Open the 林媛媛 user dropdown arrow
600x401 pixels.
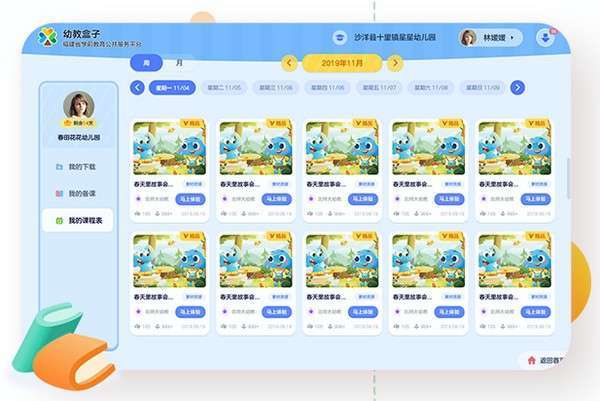512,37
